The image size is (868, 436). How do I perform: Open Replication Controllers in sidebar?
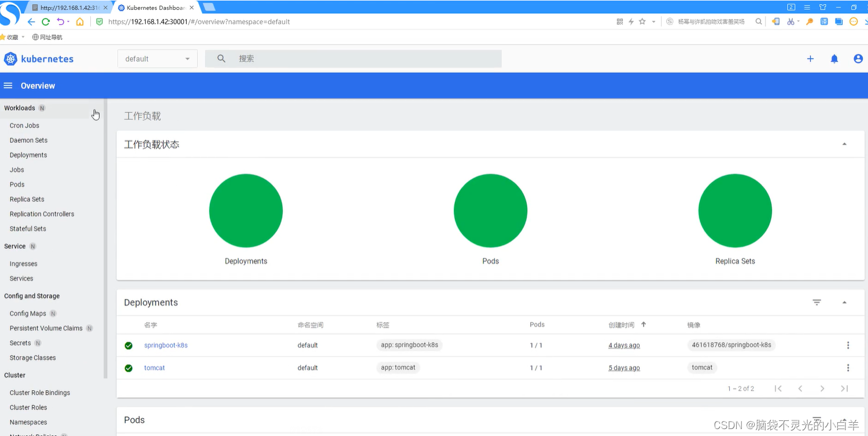[42, 214]
